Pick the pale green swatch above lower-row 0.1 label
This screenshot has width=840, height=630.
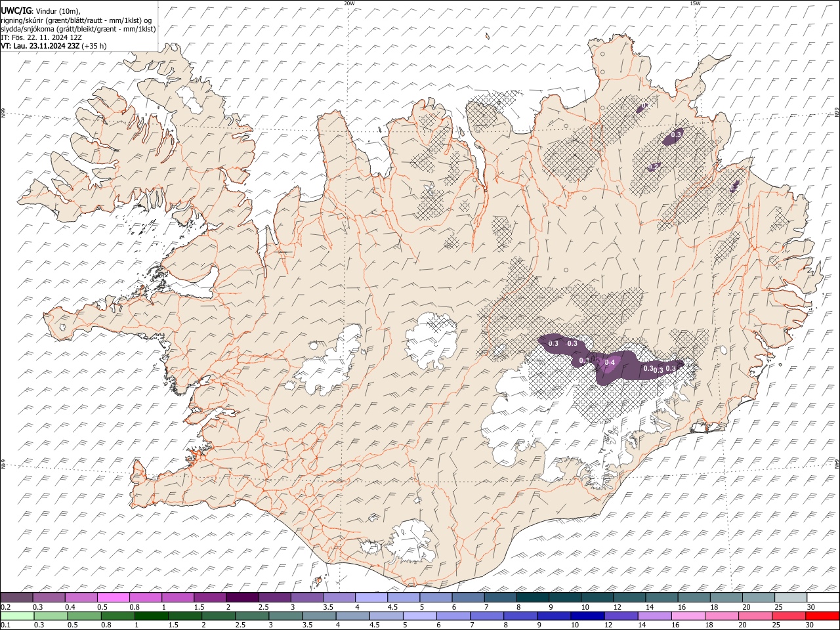17,616
